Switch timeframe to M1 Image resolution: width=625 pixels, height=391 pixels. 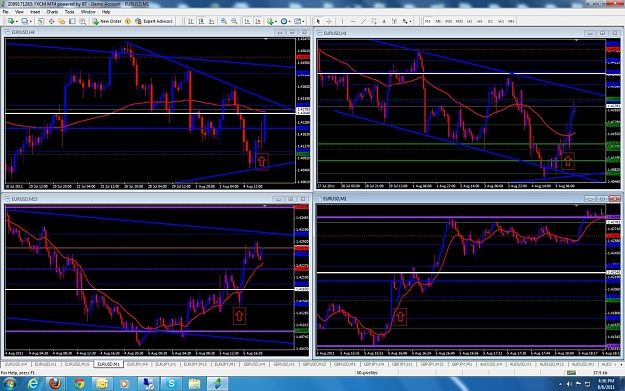click(427, 21)
